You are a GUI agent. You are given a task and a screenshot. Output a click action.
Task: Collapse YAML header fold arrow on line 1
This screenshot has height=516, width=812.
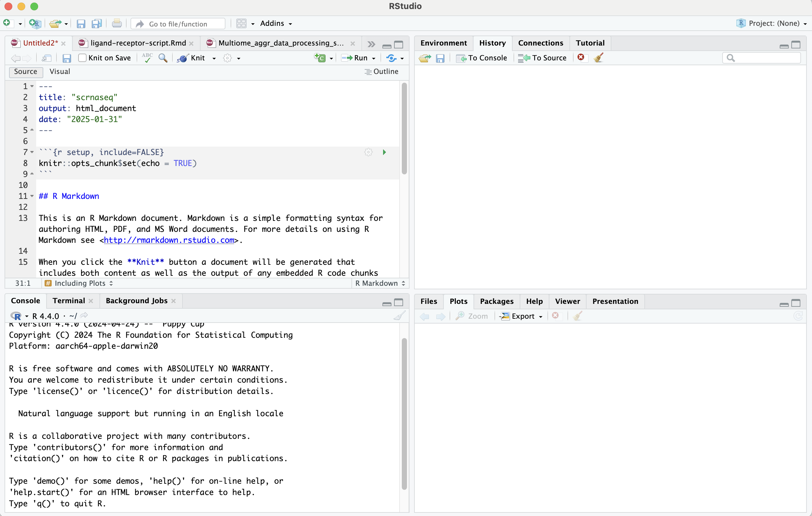[x=32, y=86]
